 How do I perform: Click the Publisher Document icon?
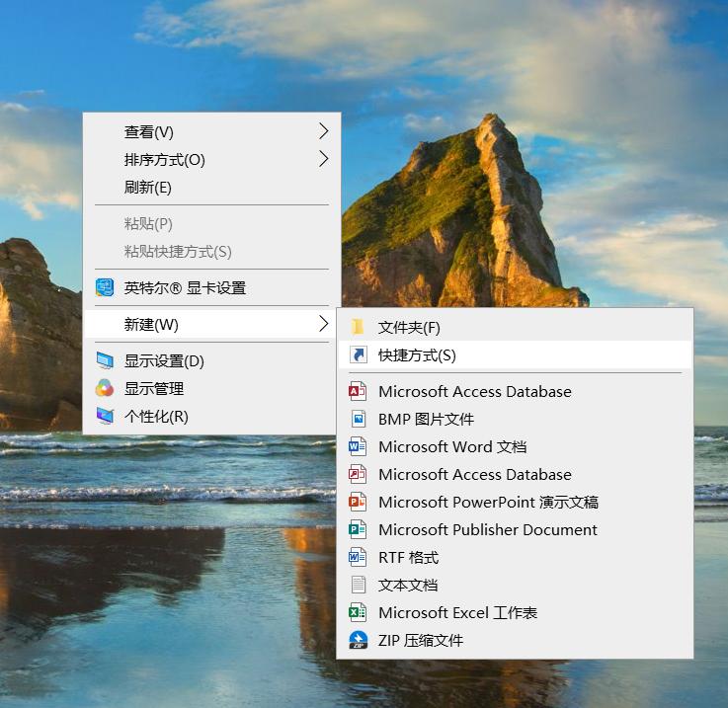358,529
